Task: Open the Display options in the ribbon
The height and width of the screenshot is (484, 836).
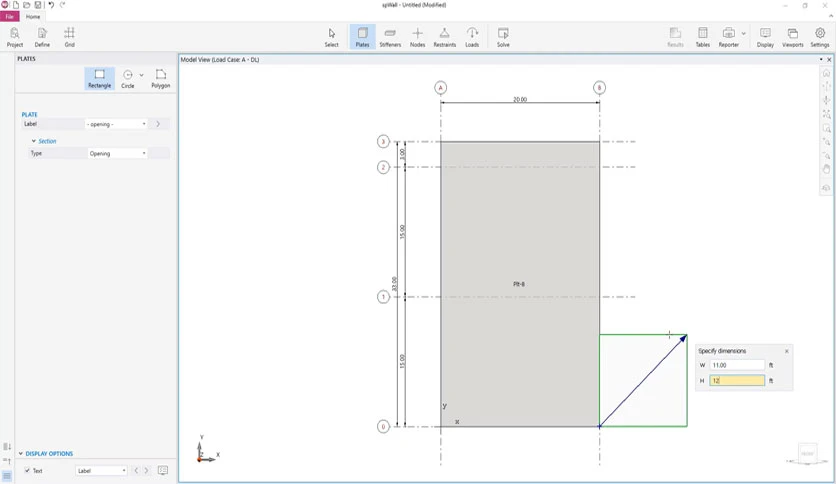Action: [765, 37]
